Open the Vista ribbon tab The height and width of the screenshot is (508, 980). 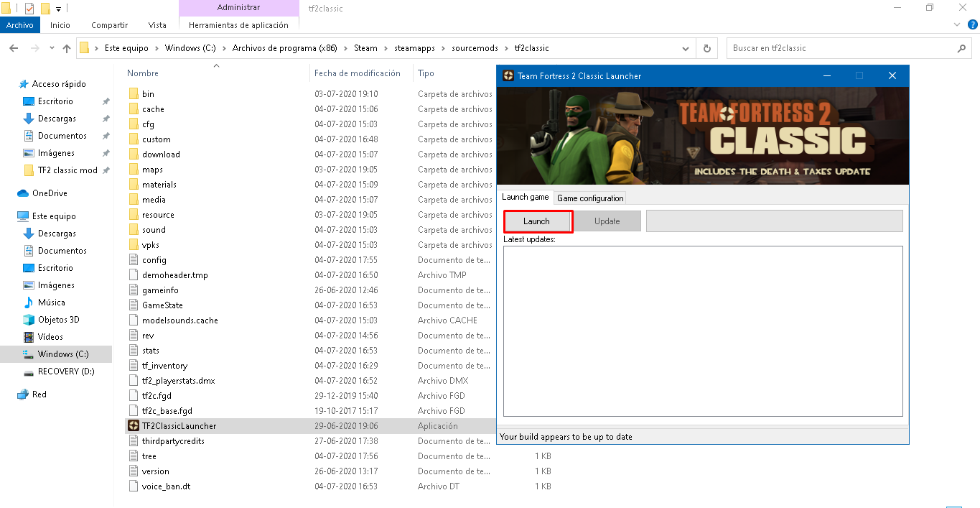[157, 24]
